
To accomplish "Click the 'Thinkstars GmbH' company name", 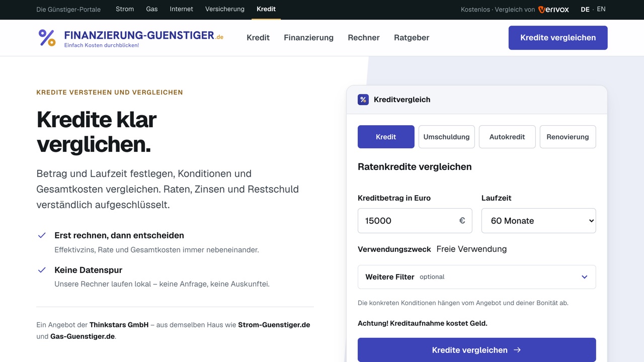I will 119,325.
